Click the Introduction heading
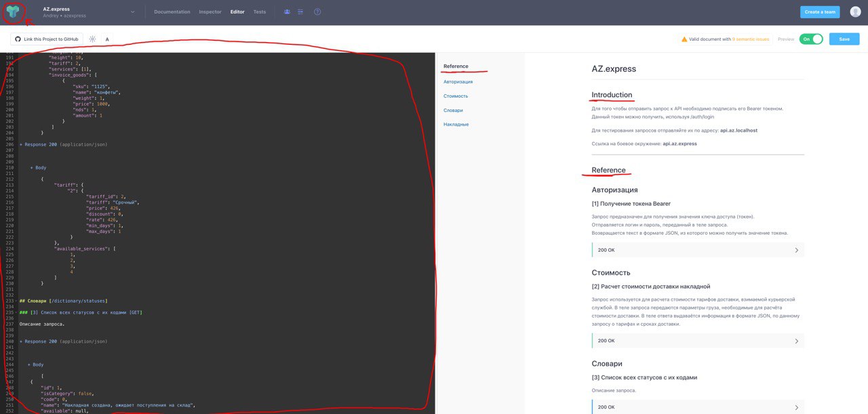Image resolution: width=868 pixels, height=414 pixels. (612, 94)
